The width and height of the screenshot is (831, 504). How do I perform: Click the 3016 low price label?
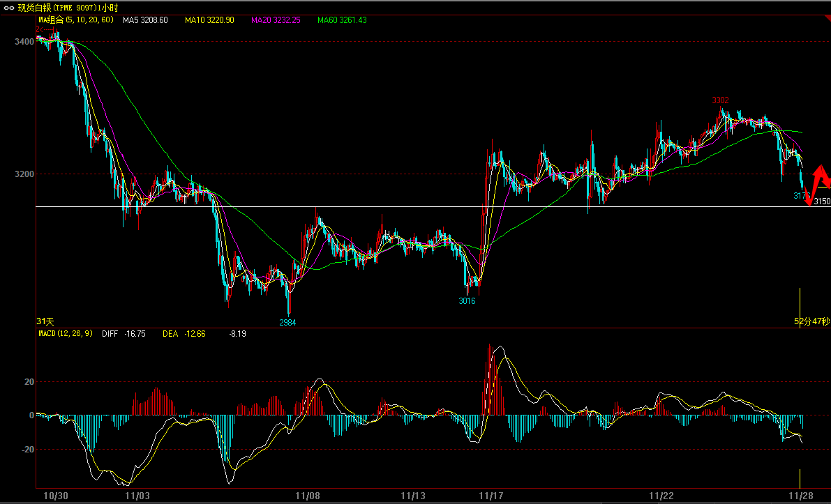pos(467,301)
